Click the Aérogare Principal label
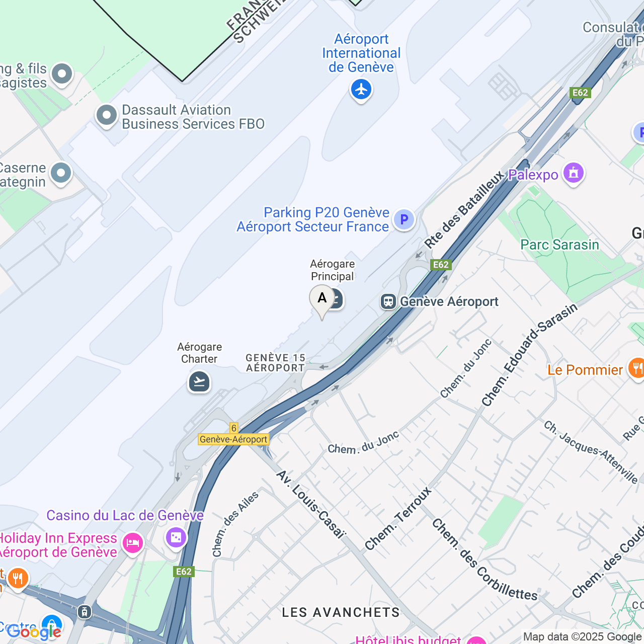This screenshot has width=644, height=644. 332,270
